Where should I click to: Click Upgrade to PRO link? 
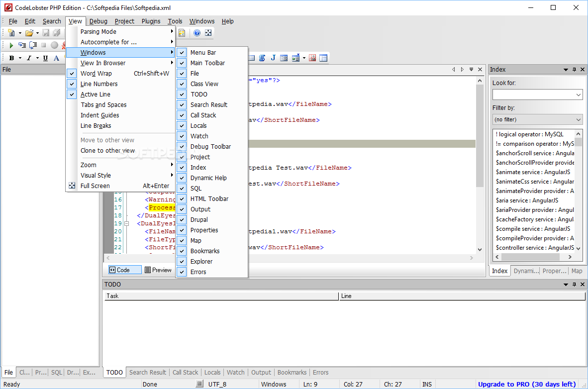[x=526, y=384]
